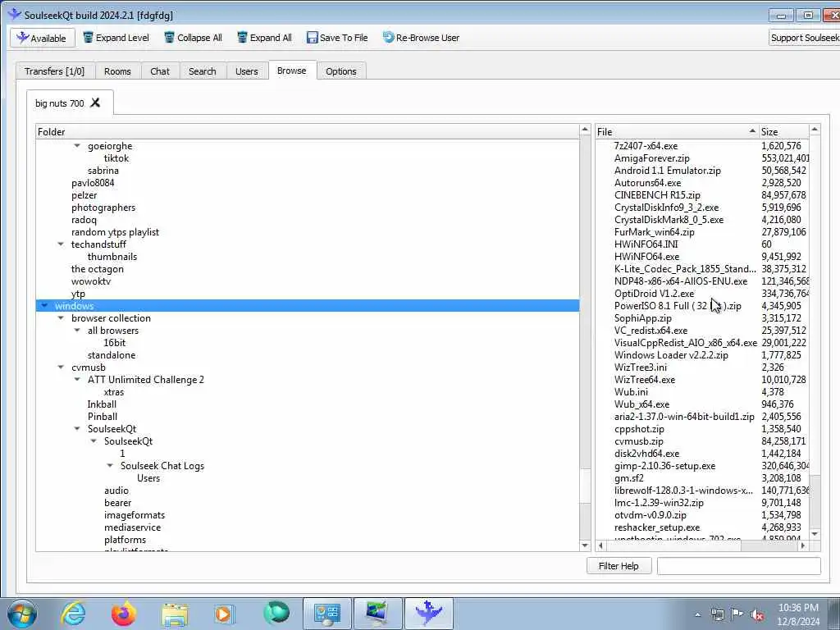This screenshot has height=630, width=840.
Task: Switch to the Rooms tab
Action: 117,71
